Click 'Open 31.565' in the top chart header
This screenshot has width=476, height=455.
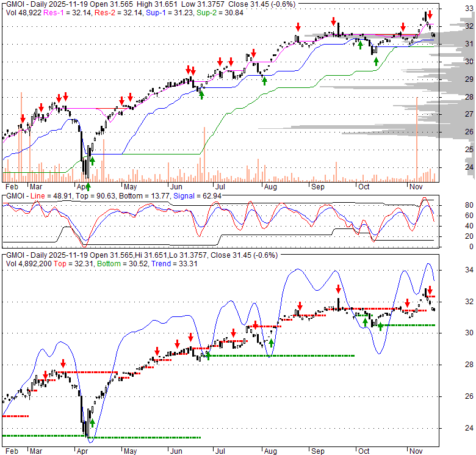pos(113,4)
